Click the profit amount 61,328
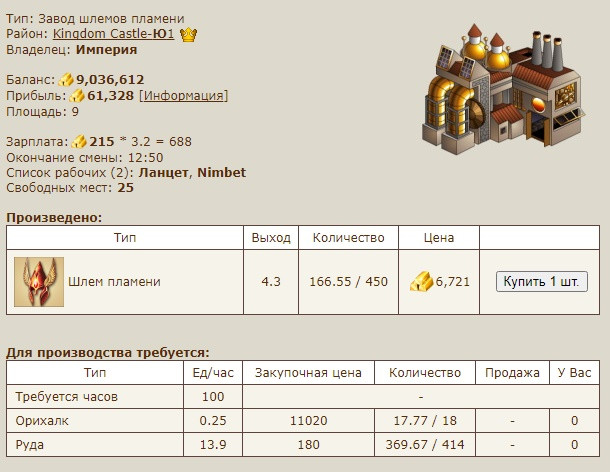 [x=110, y=96]
